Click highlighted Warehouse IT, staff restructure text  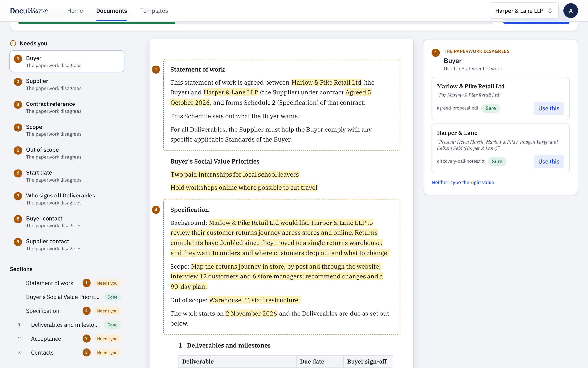tap(254, 300)
